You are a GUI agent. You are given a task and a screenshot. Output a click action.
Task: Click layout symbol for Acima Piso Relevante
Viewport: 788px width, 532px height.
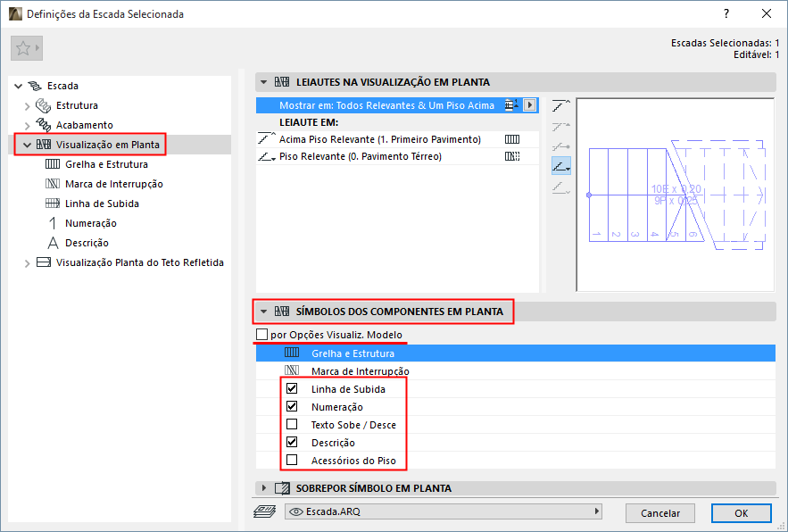(x=512, y=139)
